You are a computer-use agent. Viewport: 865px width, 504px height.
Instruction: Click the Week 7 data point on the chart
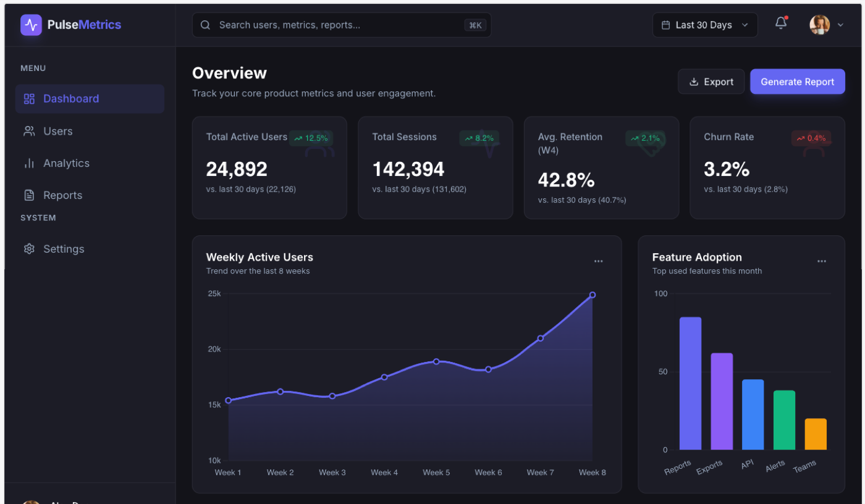pos(541,338)
